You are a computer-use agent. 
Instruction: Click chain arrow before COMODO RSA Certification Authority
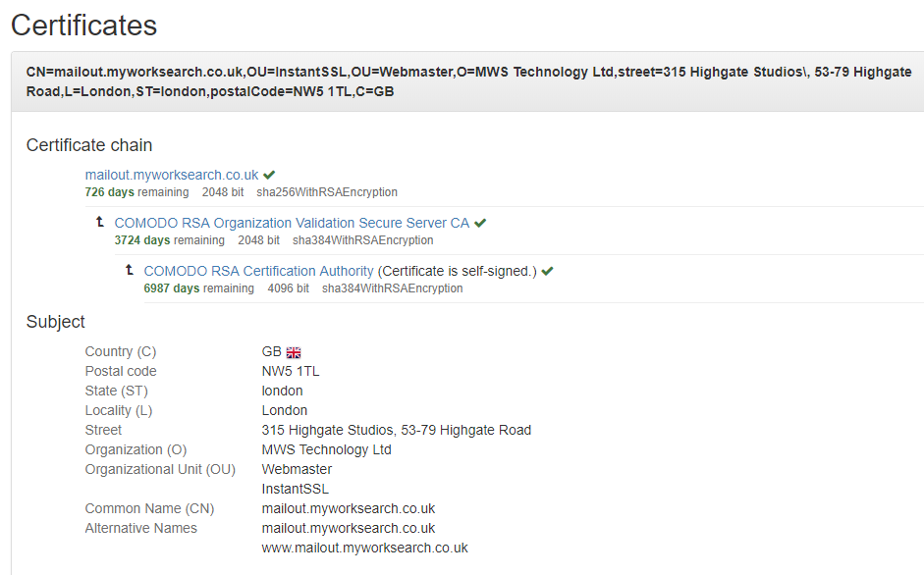[130, 271]
